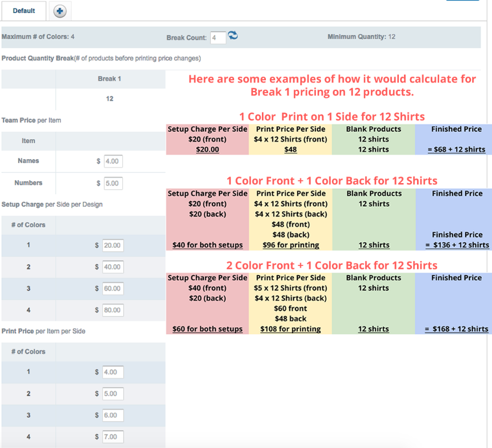Viewport: 492px width, 448px height.
Task: Click the pink '$60 for both setups' cell
Action: (x=207, y=329)
